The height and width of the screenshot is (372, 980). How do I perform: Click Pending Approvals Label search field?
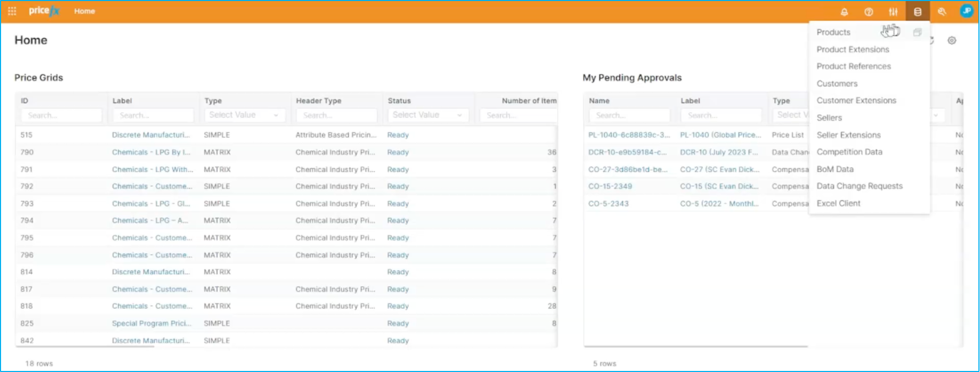click(721, 115)
